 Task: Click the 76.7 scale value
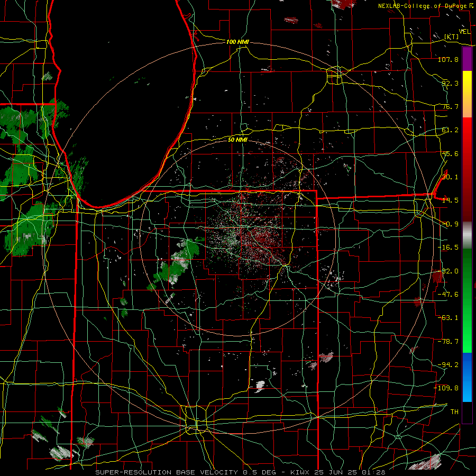tap(450, 106)
